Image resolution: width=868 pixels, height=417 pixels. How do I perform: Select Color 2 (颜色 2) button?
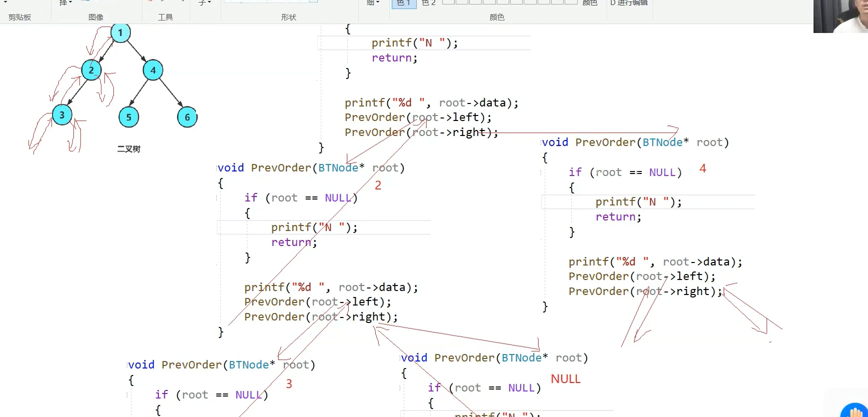(429, 3)
